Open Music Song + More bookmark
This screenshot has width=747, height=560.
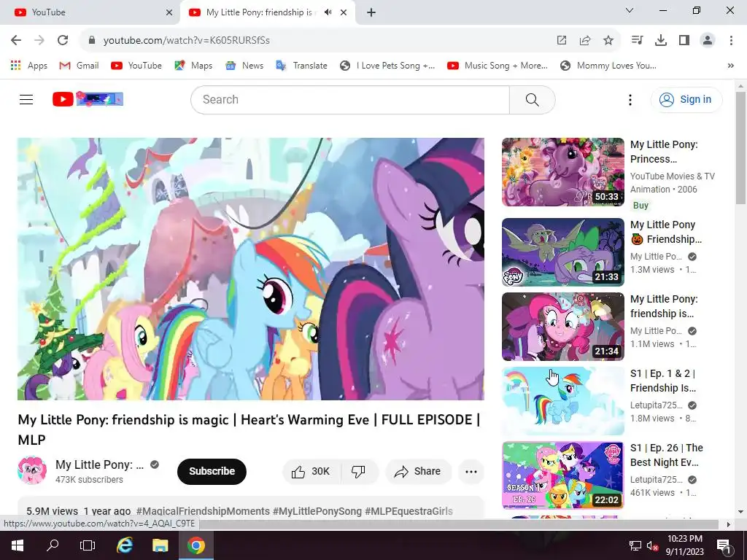point(498,66)
